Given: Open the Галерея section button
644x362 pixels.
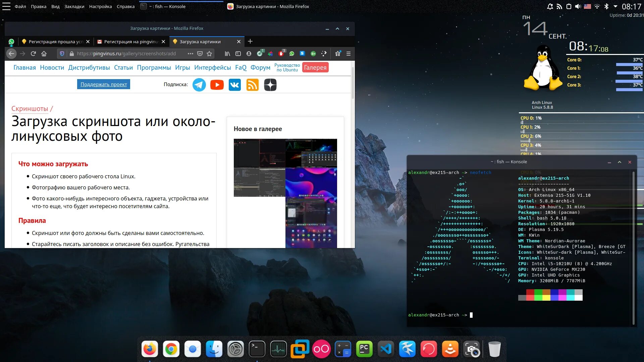Looking at the screenshot, I should [315, 67].
